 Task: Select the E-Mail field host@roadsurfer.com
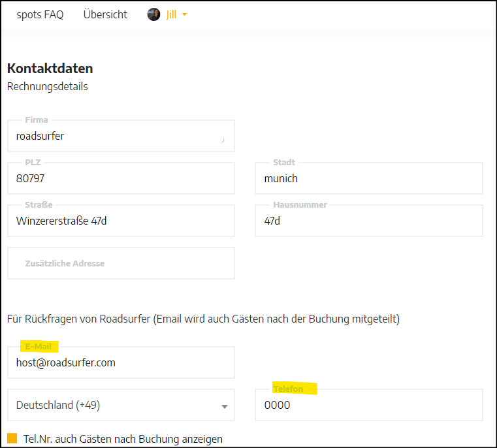tap(121, 362)
